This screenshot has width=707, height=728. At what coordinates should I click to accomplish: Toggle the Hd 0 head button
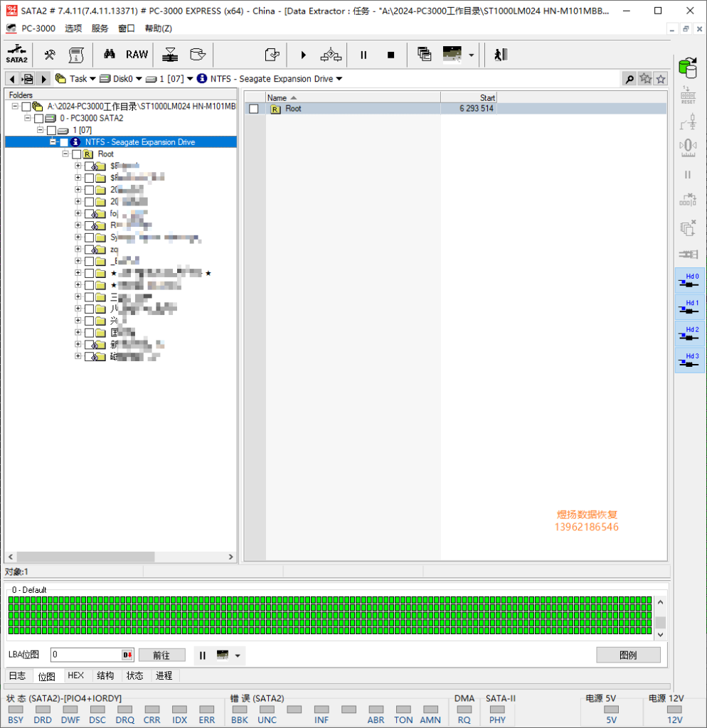(x=689, y=280)
